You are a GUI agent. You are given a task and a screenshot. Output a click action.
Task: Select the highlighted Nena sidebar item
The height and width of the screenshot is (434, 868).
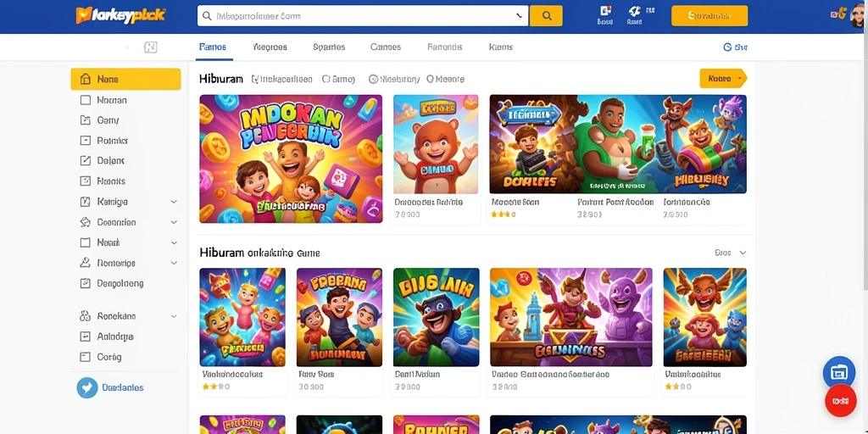click(x=125, y=79)
